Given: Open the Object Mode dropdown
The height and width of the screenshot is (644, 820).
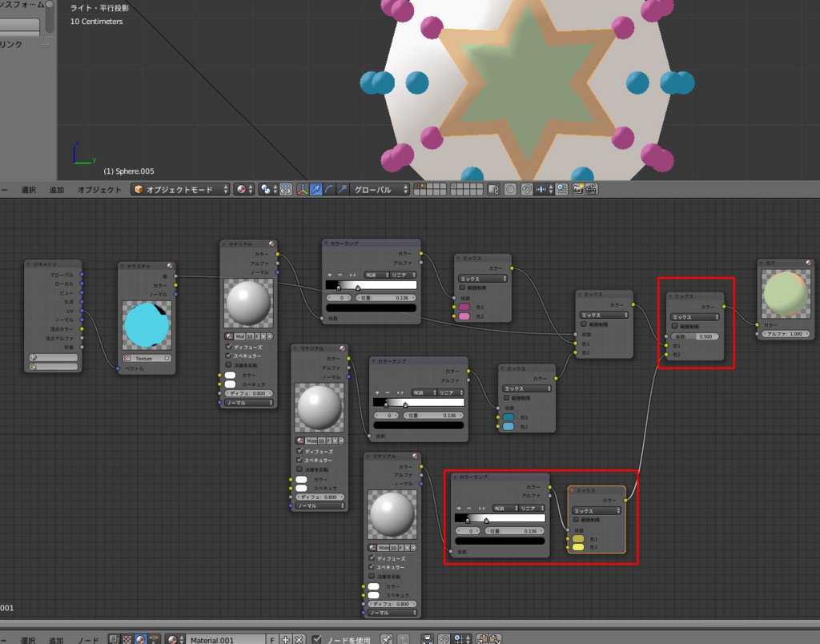Looking at the screenshot, I should [x=181, y=189].
